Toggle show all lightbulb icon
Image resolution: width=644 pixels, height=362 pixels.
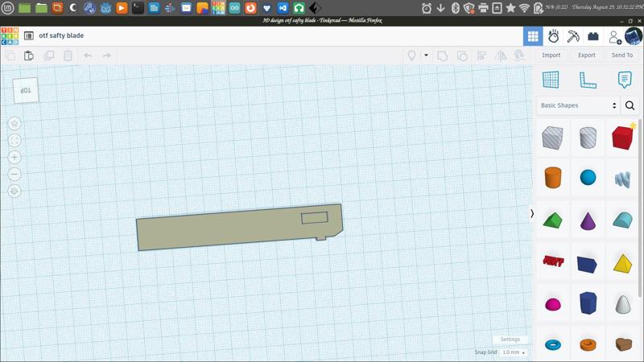[x=411, y=56]
